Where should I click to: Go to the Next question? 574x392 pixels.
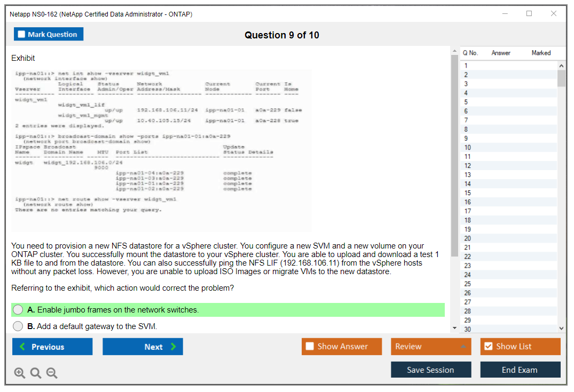143,347
